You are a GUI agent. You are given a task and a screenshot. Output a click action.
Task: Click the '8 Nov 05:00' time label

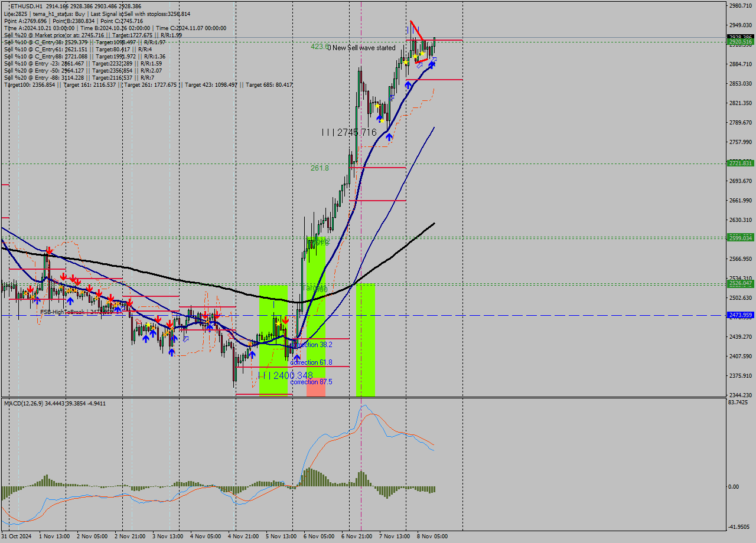[x=432, y=537]
